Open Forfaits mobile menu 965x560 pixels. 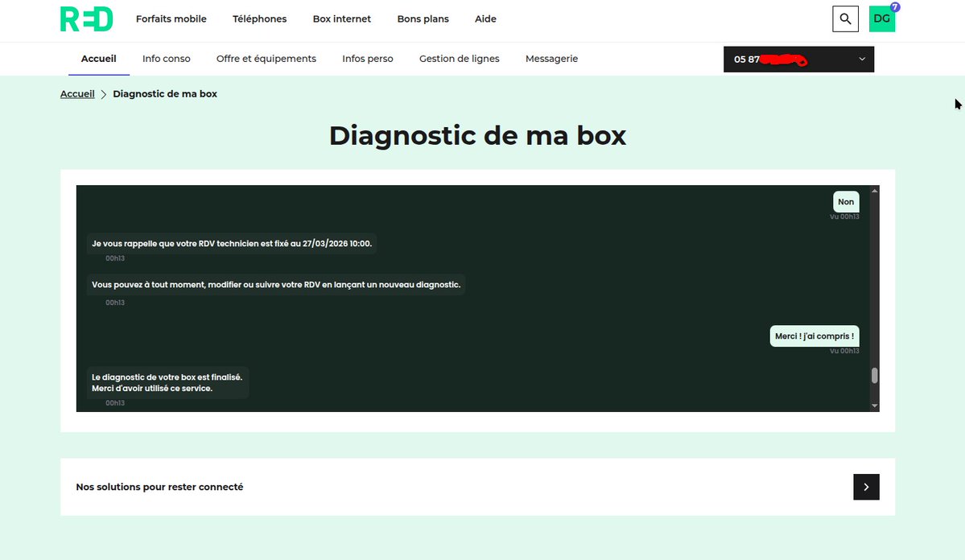click(x=171, y=19)
